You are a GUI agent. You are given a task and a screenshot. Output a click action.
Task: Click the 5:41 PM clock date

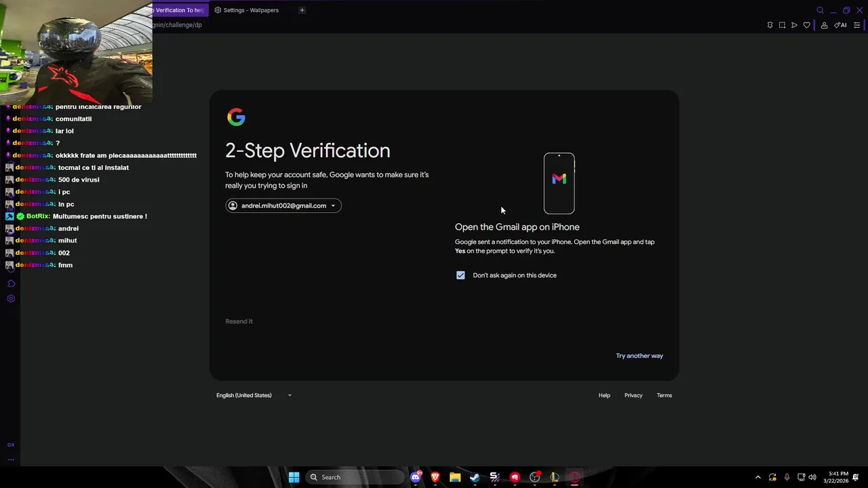tap(835, 477)
